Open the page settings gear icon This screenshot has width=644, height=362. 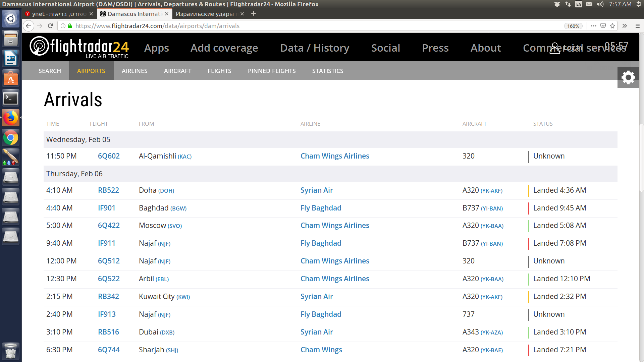click(x=628, y=77)
